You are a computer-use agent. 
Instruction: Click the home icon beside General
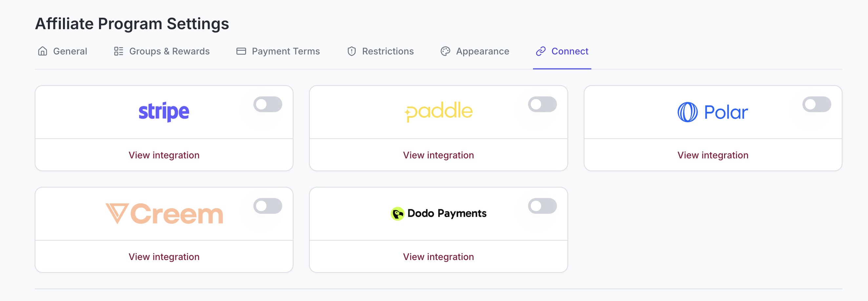pos(43,51)
